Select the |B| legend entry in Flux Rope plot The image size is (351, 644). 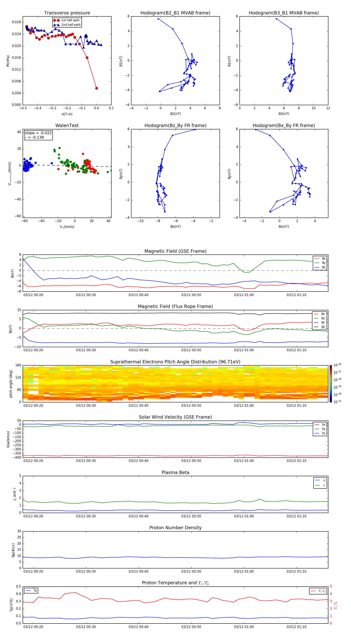point(320,327)
